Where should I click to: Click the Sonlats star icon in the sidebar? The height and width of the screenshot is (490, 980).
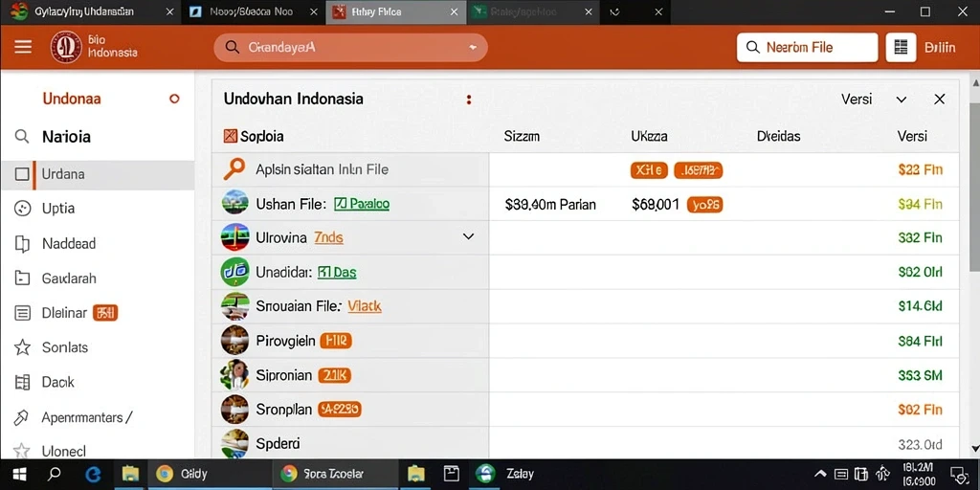tap(22, 347)
